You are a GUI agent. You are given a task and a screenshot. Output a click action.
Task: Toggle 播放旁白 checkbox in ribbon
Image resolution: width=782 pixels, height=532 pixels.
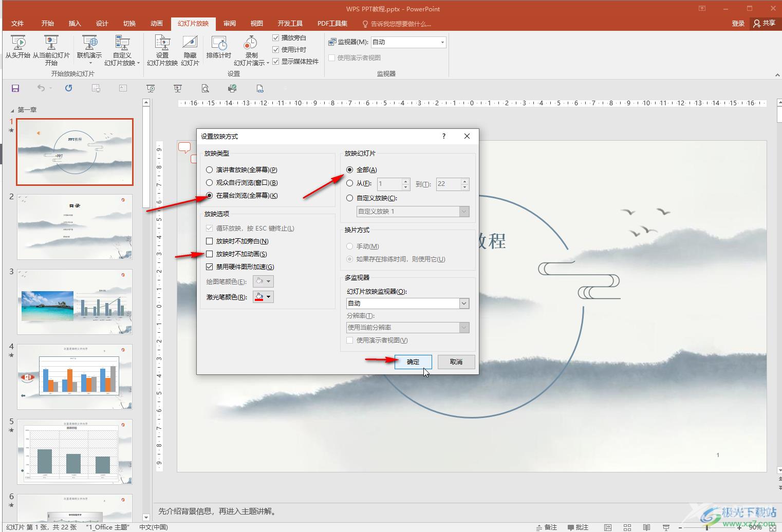click(x=276, y=38)
